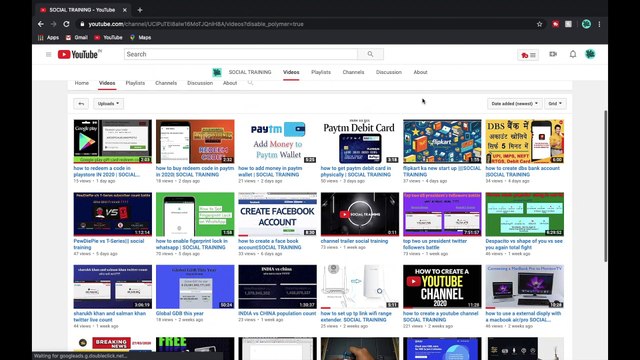
Task: Open 'how to buy redeem code in paytm' title
Action: coord(195,171)
